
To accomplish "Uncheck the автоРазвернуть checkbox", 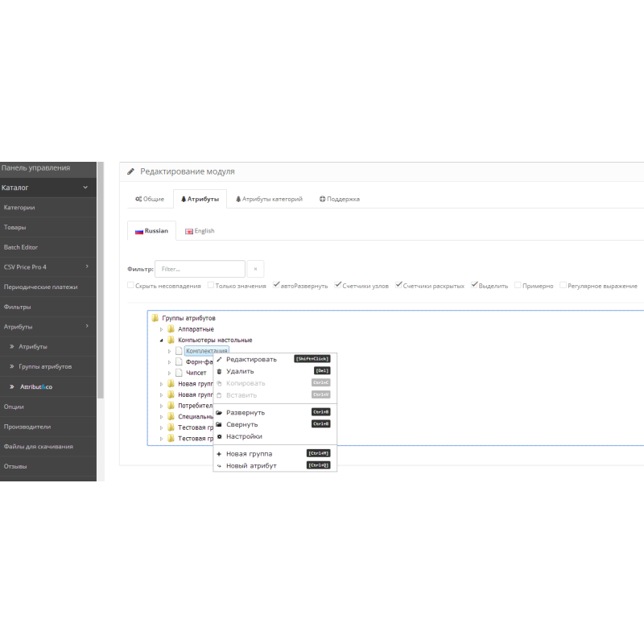I will click(276, 285).
